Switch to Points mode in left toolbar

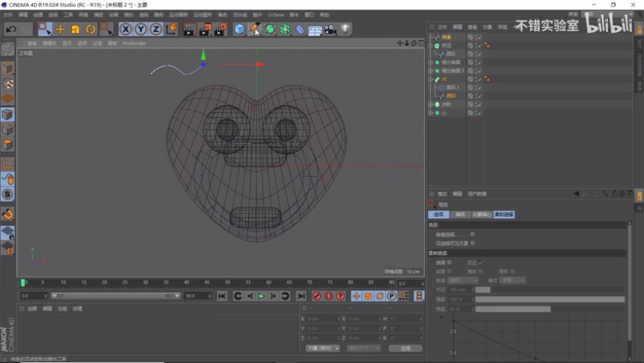[x=7, y=114]
